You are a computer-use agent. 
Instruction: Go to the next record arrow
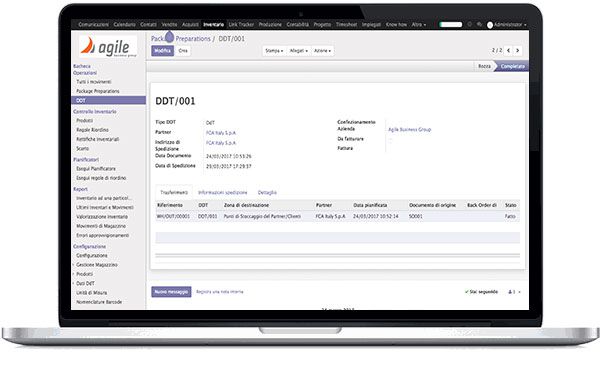point(518,50)
